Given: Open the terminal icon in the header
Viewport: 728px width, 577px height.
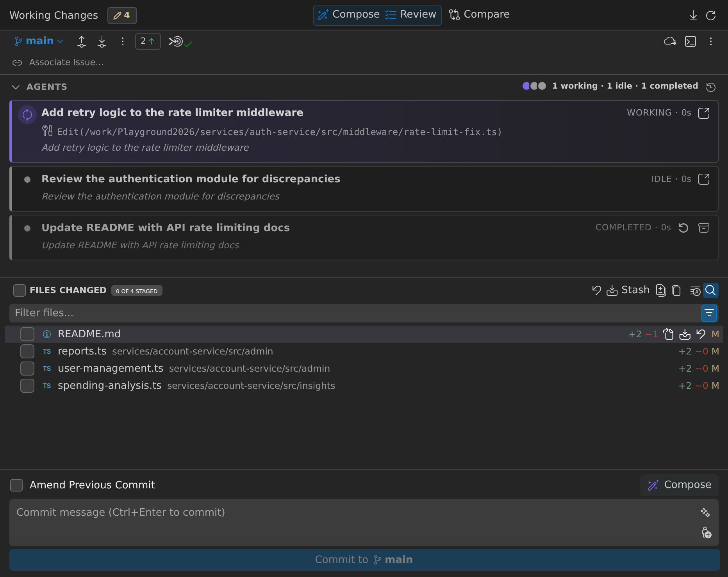Looking at the screenshot, I should coord(691,41).
